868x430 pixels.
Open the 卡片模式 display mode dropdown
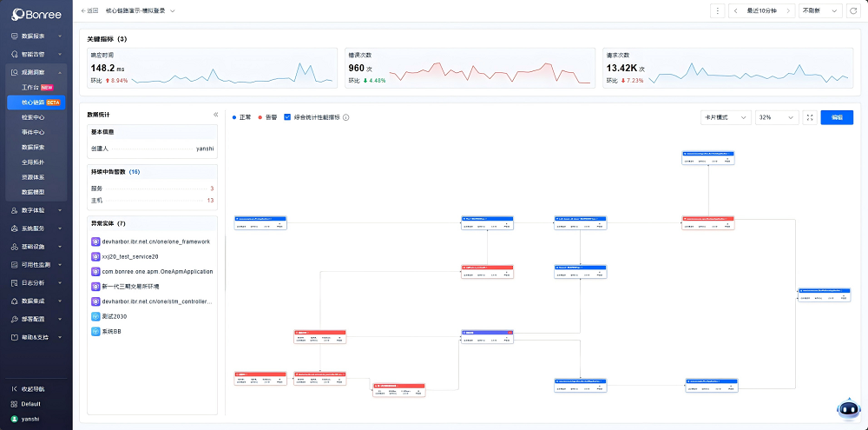pyautogui.click(x=726, y=117)
